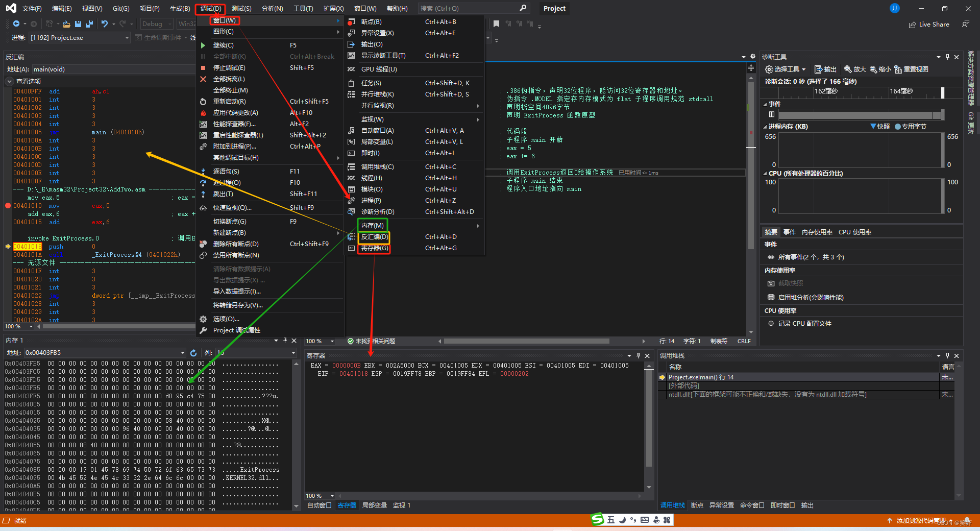
Task: Click 停止调试(E) stop debugging item
Action: pos(269,68)
